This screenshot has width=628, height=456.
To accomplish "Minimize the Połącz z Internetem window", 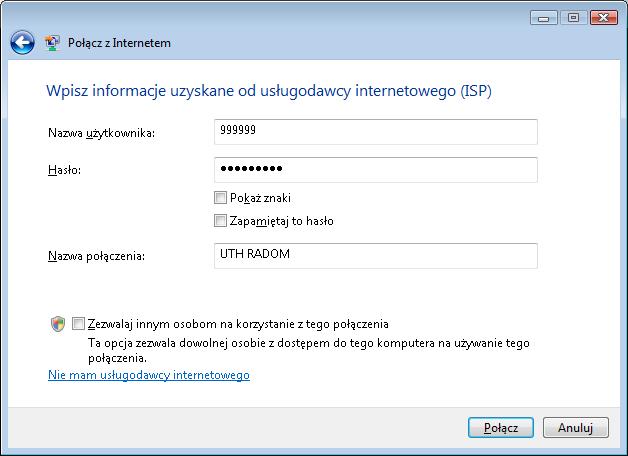I will 543,17.
